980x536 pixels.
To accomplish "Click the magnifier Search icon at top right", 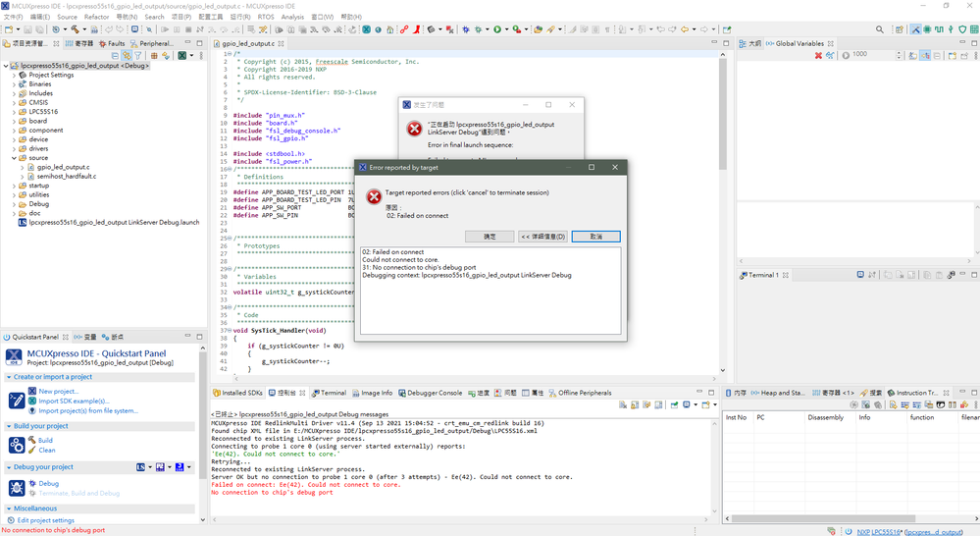I will pos(879,29).
